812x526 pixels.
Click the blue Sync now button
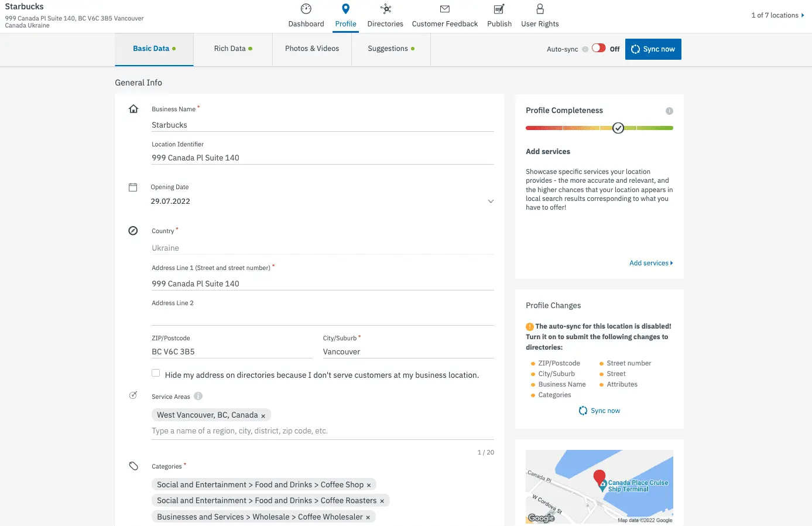[x=653, y=49]
